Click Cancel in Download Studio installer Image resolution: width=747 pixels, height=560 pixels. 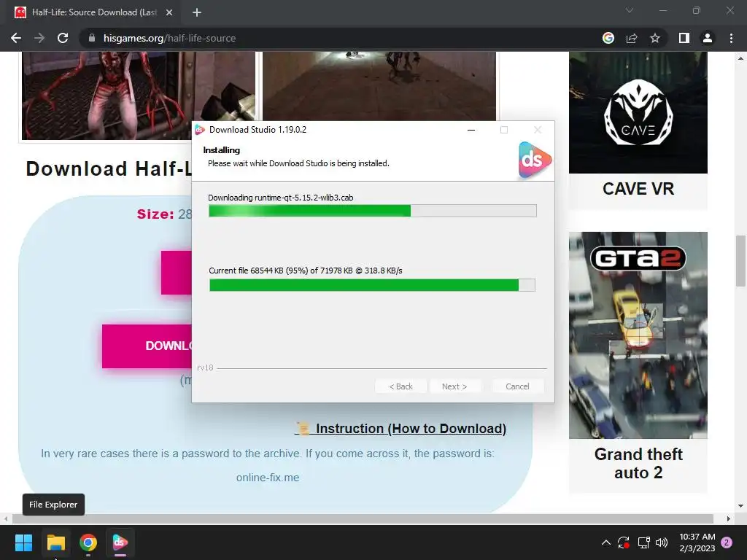point(517,386)
